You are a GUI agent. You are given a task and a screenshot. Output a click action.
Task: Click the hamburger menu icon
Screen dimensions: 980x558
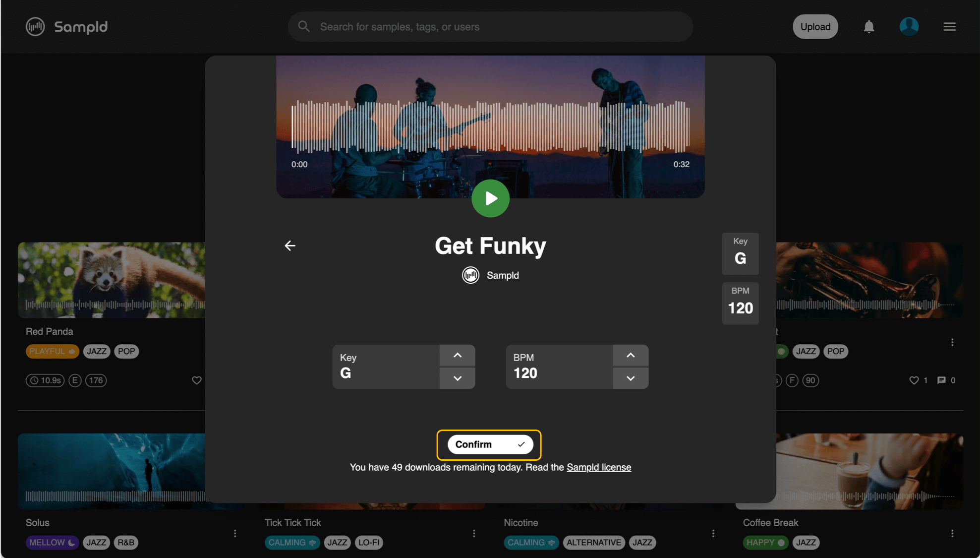point(949,26)
